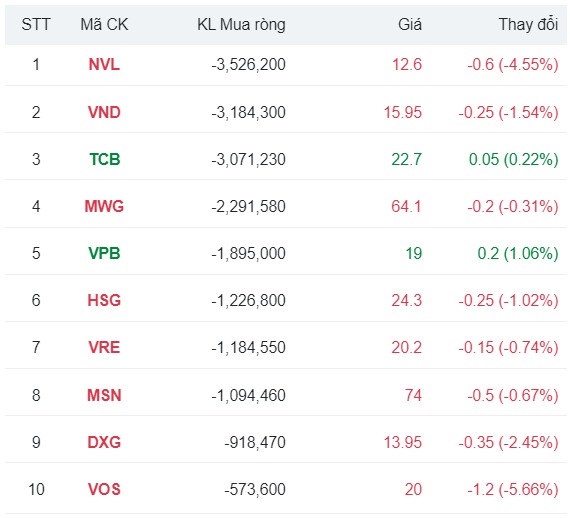
Task: Open the DXG stock ticker link
Action: click(x=104, y=443)
